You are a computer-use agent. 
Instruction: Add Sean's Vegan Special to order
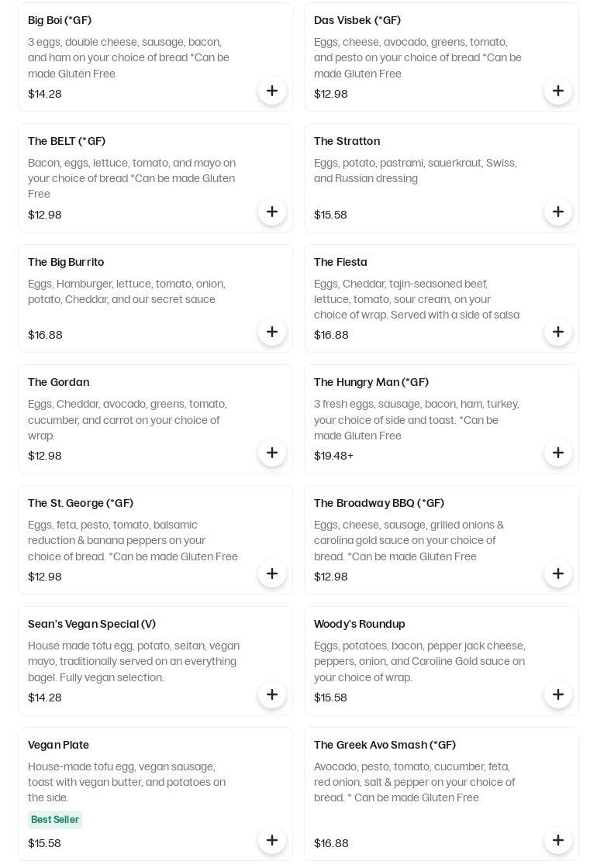pos(272,694)
